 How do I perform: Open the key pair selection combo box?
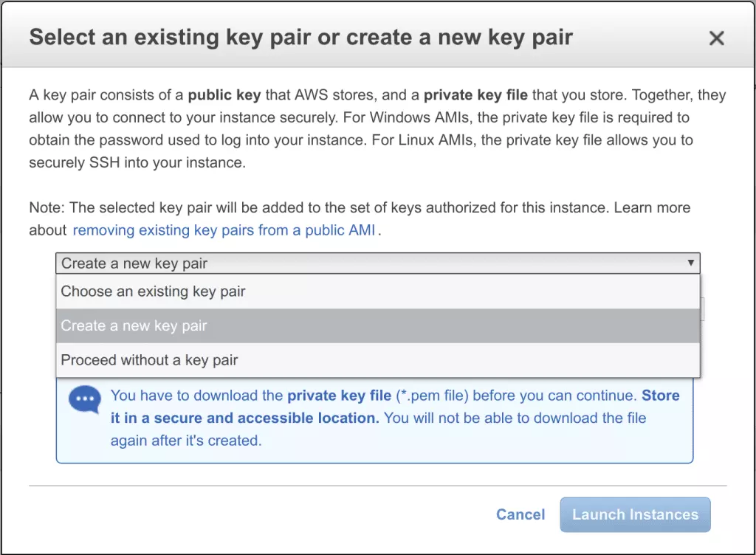(377, 263)
